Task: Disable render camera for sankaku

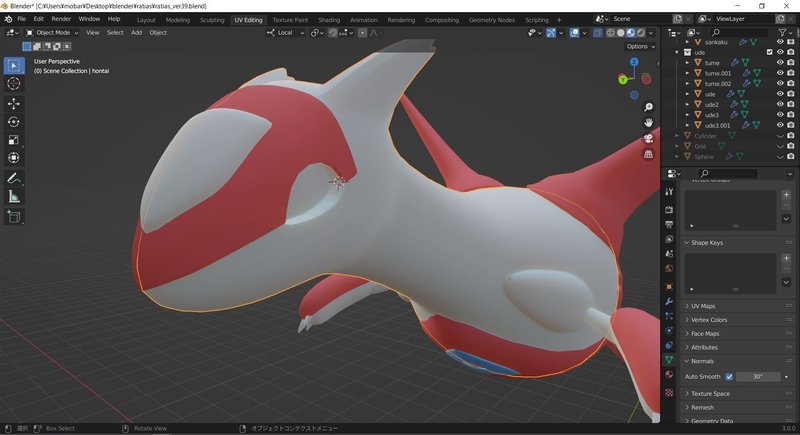Action: click(790, 42)
